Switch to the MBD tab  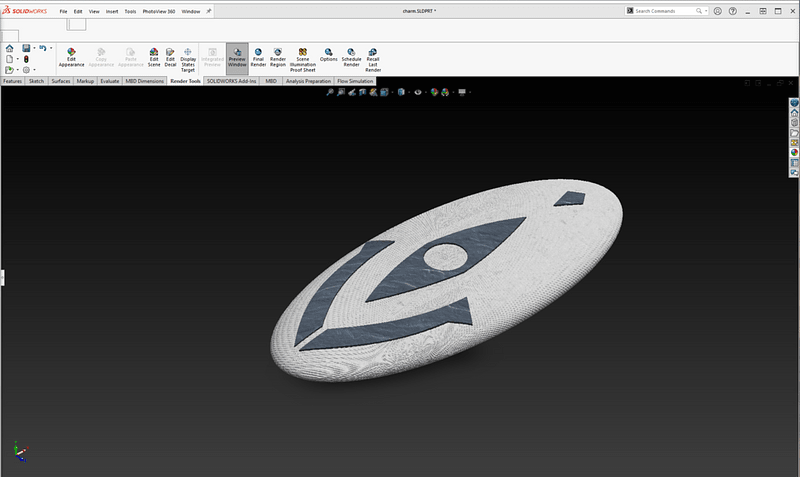click(x=271, y=81)
